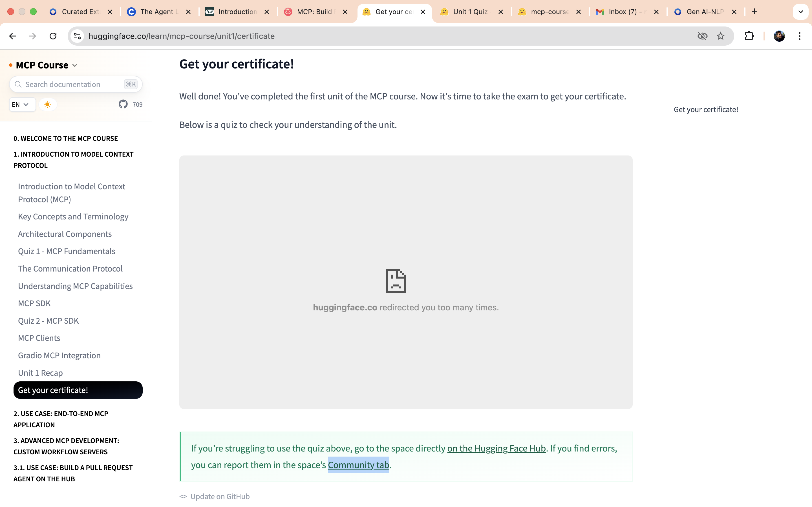Viewport: 812px width, 507px height.
Task: Bookmark this page with star icon
Action: click(x=720, y=36)
